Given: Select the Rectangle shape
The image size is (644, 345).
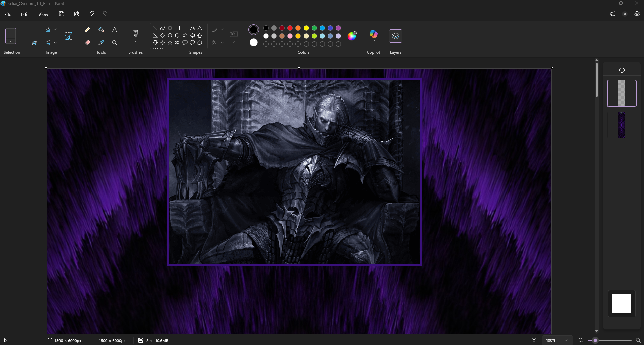Looking at the screenshot, I should [x=177, y=28].
